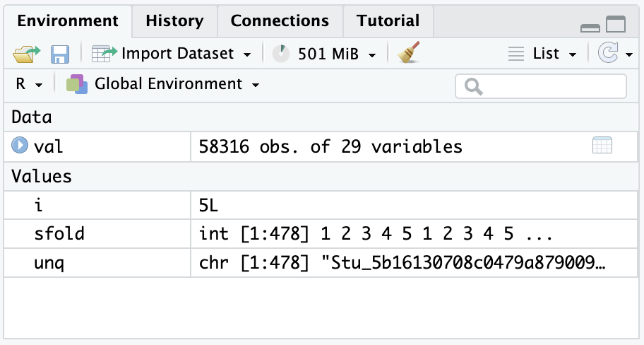Viewport: 644px width, 345px height.
Task: Switch to the History tab
Action: (174, 21)
